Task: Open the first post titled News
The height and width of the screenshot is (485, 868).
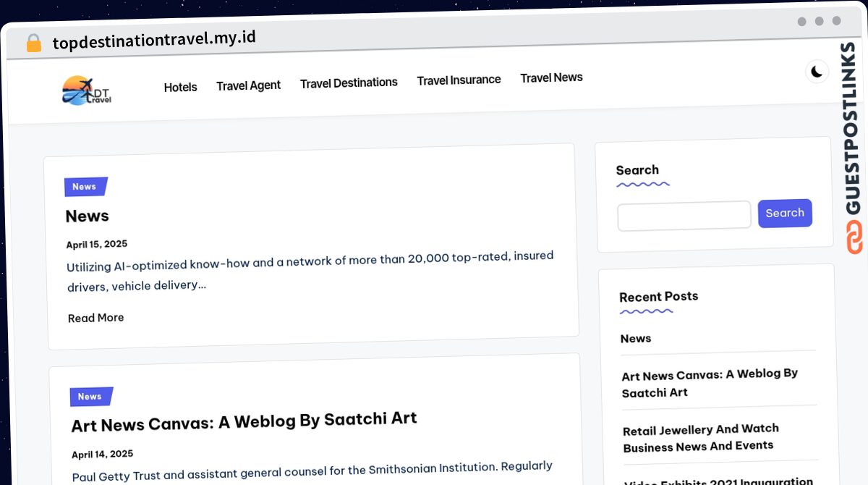Action: point(87,216)
